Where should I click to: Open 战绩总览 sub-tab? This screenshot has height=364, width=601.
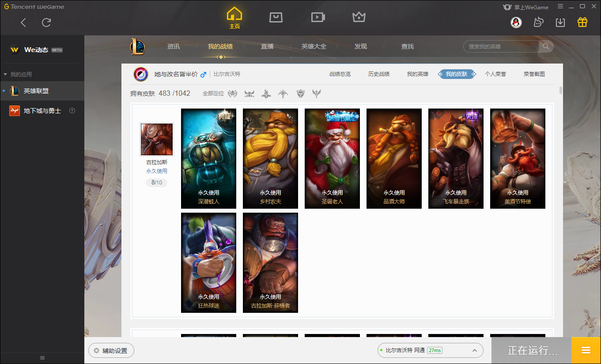(340, 74)
